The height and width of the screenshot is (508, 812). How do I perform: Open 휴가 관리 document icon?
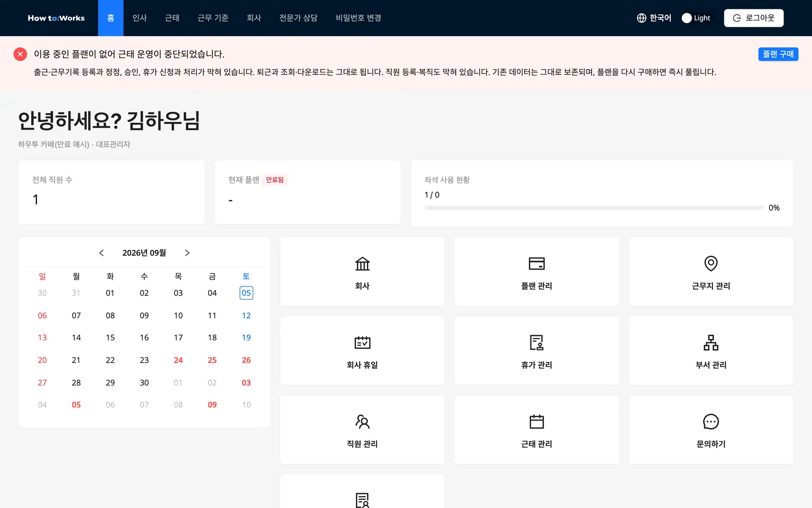pos(536,342)
